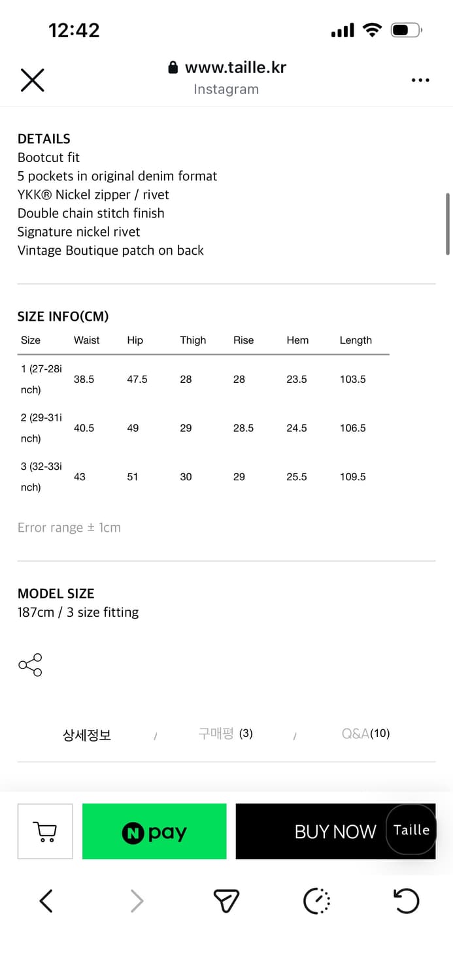Tap the paper plane send icon
Screen dimensions: 453x980
226,902
